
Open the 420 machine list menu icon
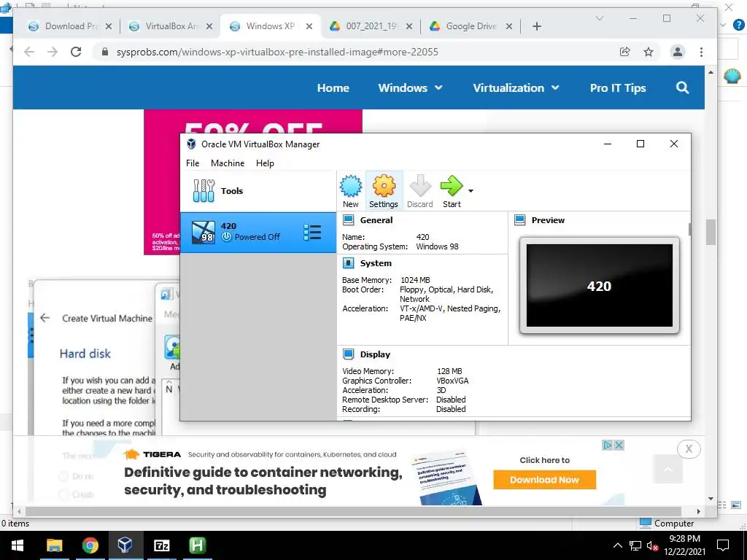[312, 232]
